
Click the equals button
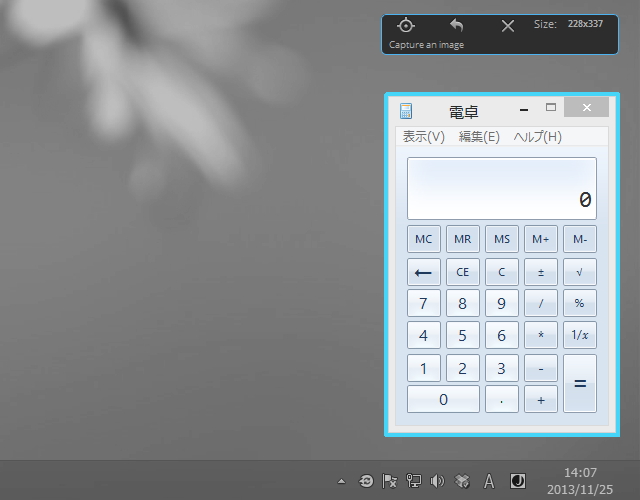[580, 383]
